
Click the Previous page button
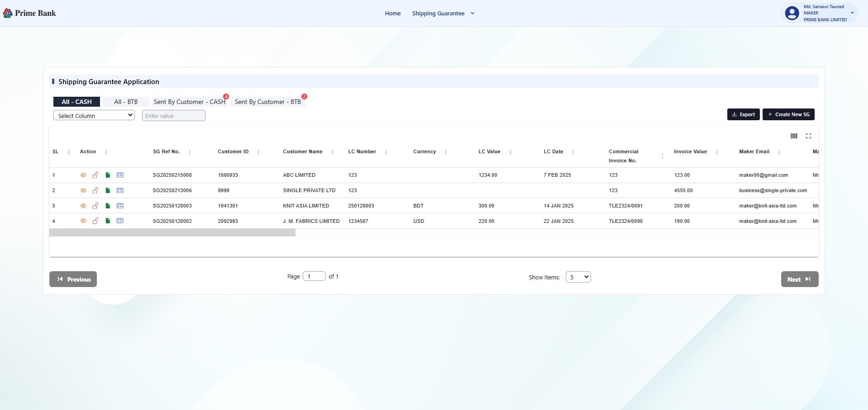73,279
